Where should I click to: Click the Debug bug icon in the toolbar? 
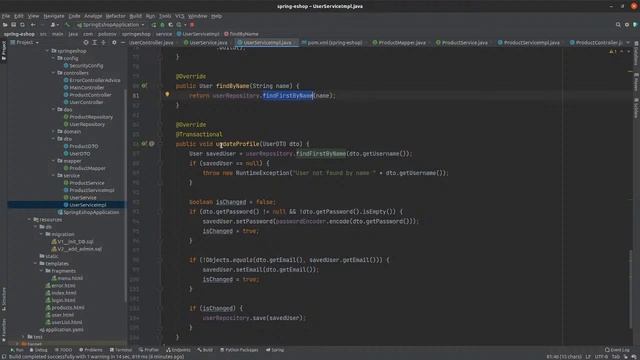pyautogui.click(x=162, y=25)
